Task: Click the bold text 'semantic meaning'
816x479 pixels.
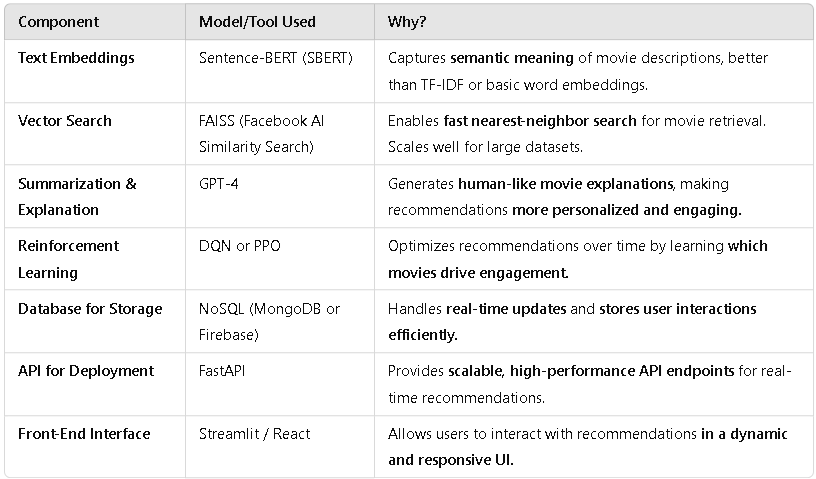Action: click(512, 58)
